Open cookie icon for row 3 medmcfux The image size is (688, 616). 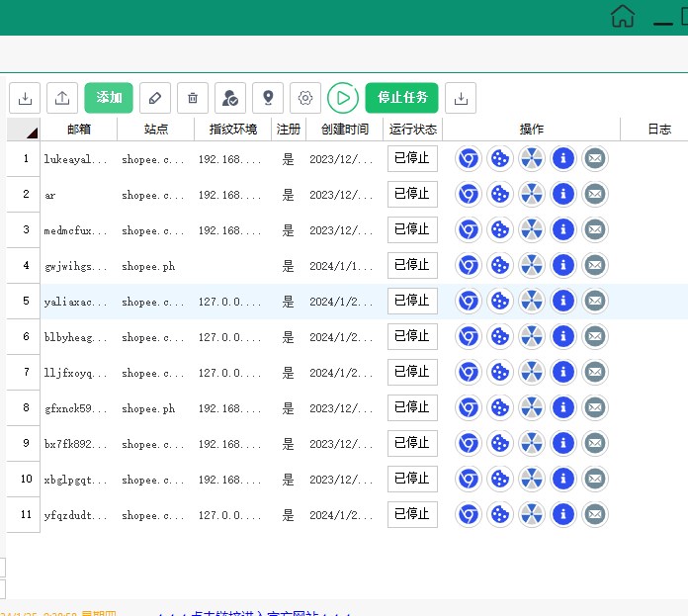pyautogui.click(x=500, y=229)
